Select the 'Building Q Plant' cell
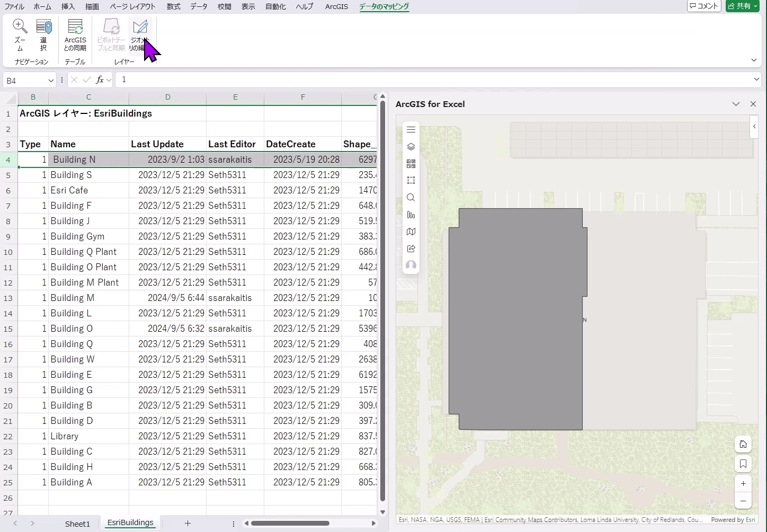 (x=88, y=252)
